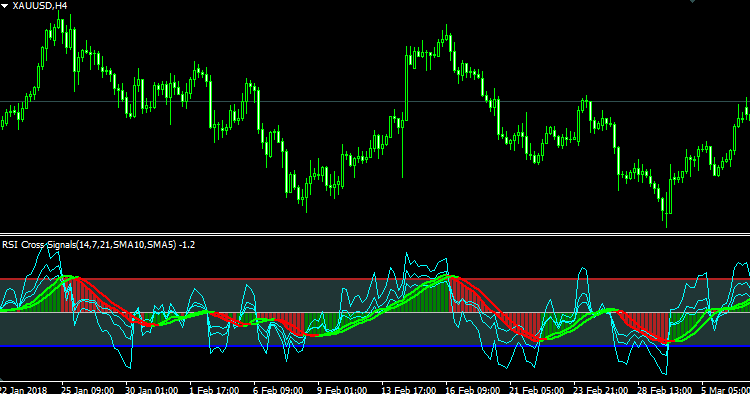Click the 25 Jan 09:00 time label
750x394 pixels.
[88, 390]
